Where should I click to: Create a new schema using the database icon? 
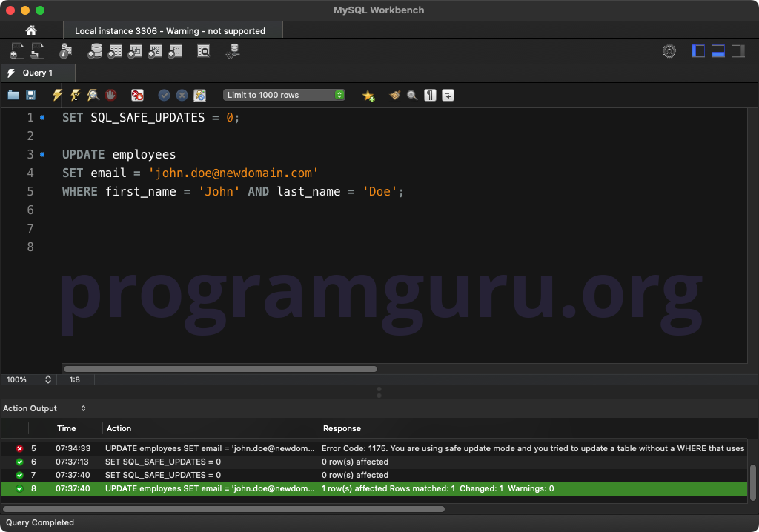[95, 51]
